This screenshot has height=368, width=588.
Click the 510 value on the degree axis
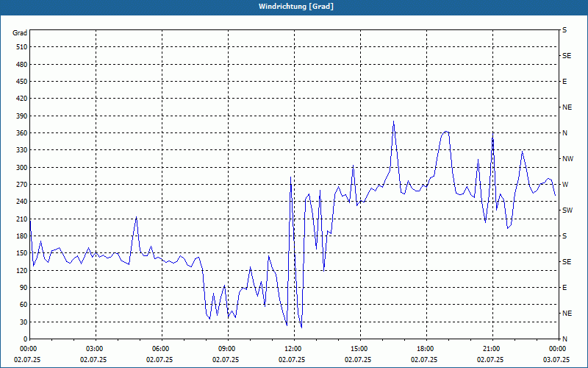(22, 47)
